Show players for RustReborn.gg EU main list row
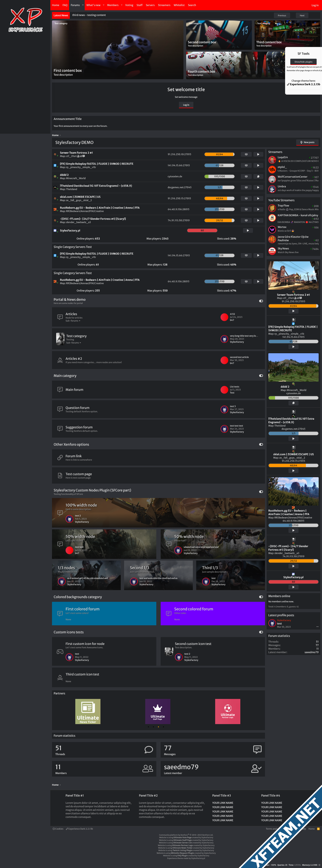 [x=246, y=209]
